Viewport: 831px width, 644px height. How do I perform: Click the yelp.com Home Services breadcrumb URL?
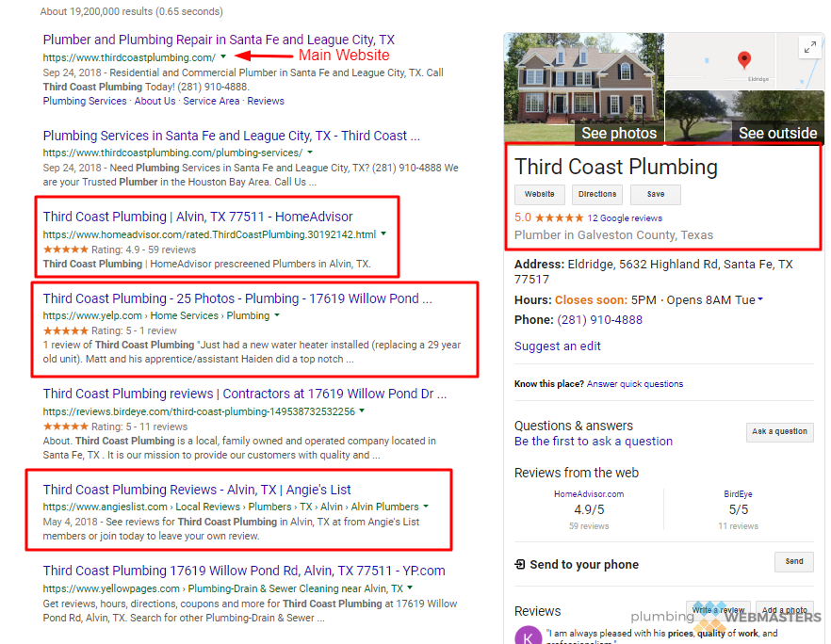156,315
